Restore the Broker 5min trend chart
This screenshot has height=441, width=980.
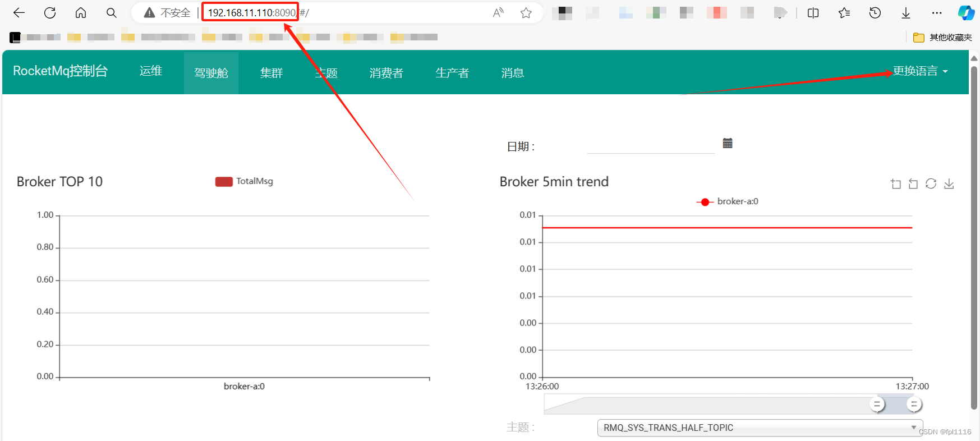click(x=931, y=184)
